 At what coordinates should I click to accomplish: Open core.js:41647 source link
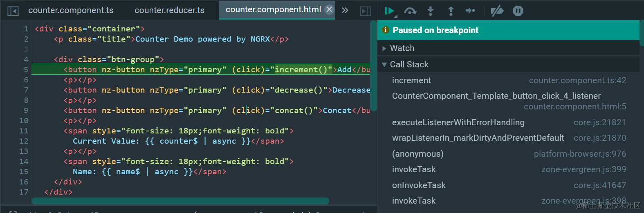click(600, 185)
